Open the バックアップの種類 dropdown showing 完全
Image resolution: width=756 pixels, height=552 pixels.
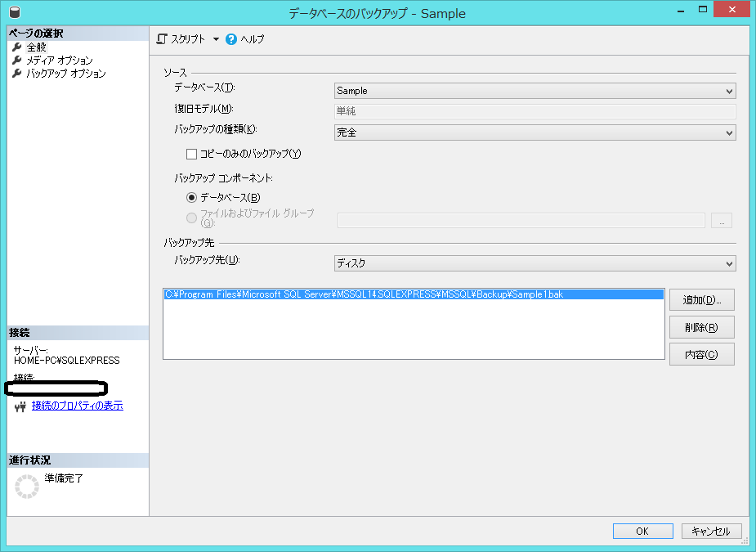coord(535,132)
